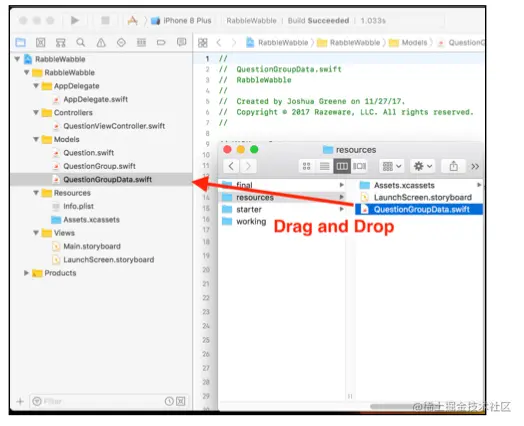Collapse the AppDelegate group
The height and width of the screenshot is (426, 524).
tap(36, 86)
